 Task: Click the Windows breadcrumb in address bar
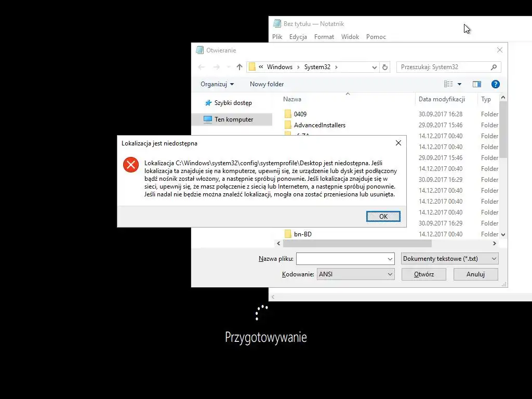coord(280,67)
